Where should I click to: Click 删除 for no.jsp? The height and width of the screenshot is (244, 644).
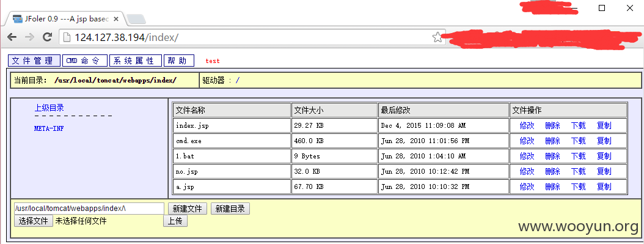tap(552, 171)
